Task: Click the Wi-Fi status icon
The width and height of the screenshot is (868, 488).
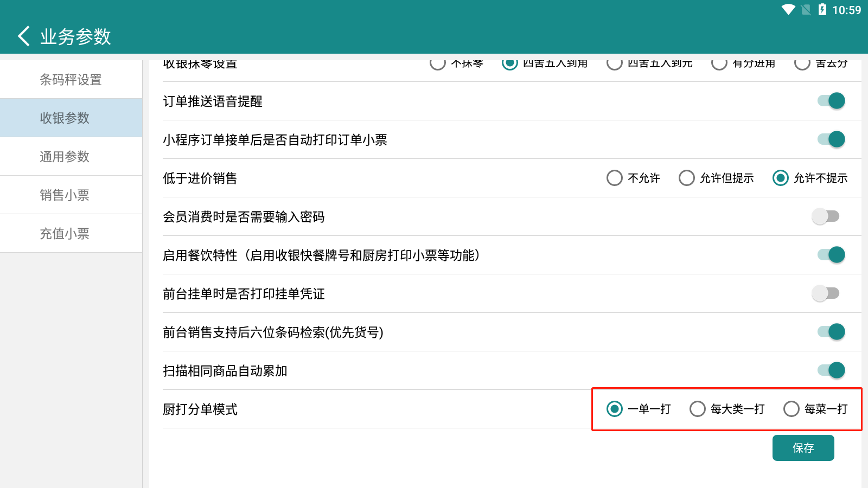Action: pos(788,10)
